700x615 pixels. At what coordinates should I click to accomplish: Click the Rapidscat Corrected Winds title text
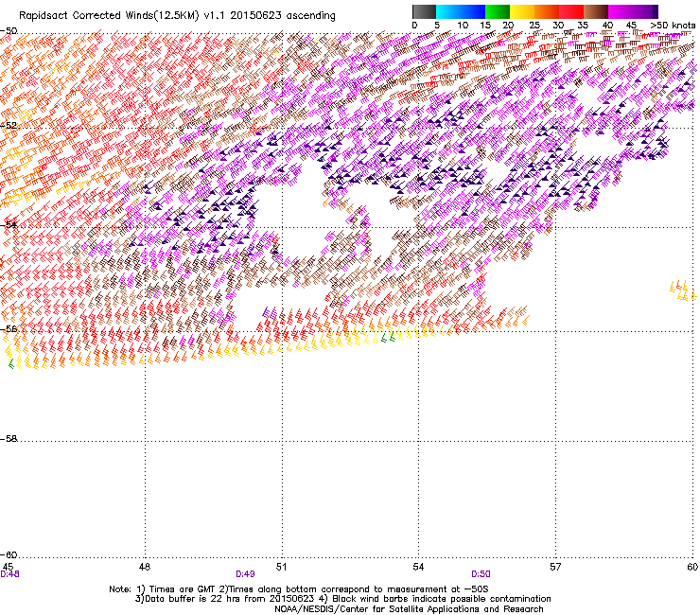[177, 15]
